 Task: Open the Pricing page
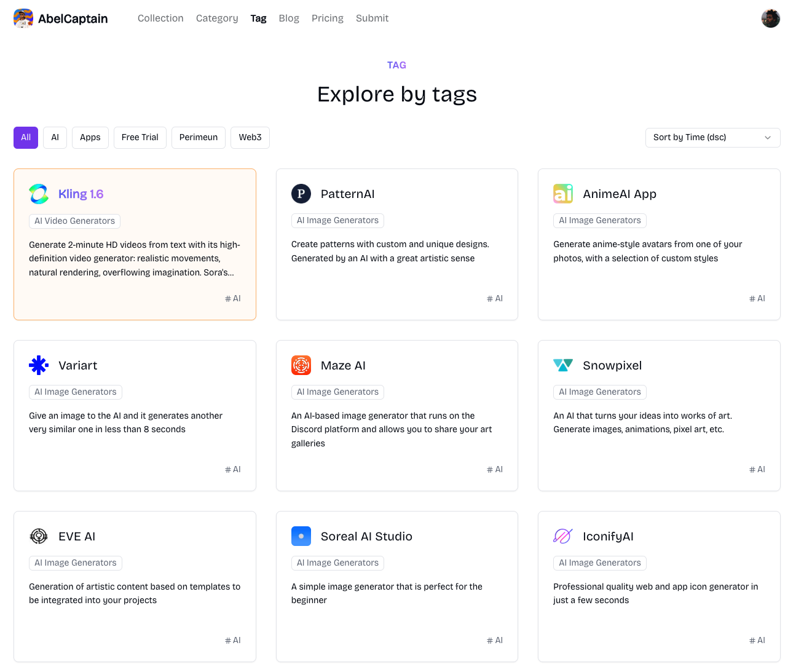click(328, 18)
